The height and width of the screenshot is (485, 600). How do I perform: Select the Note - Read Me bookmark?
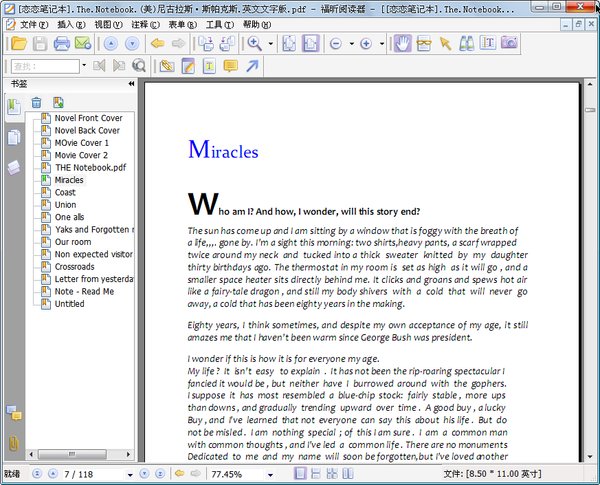[84, 291]
